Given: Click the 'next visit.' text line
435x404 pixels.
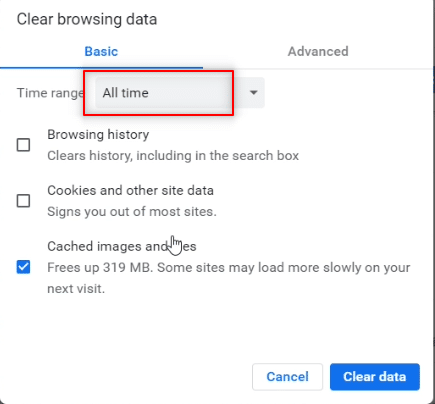Looking at the screenshot, I should pos(76,289).
